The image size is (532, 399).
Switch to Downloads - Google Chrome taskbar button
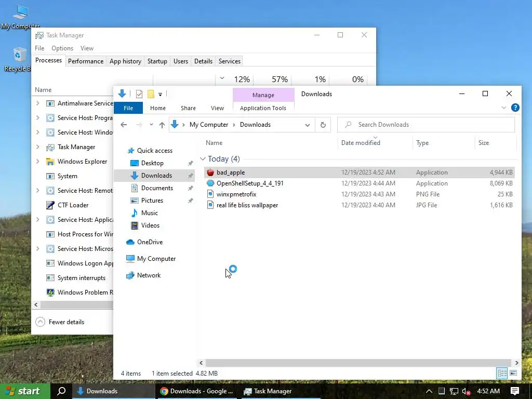[197, 391]
